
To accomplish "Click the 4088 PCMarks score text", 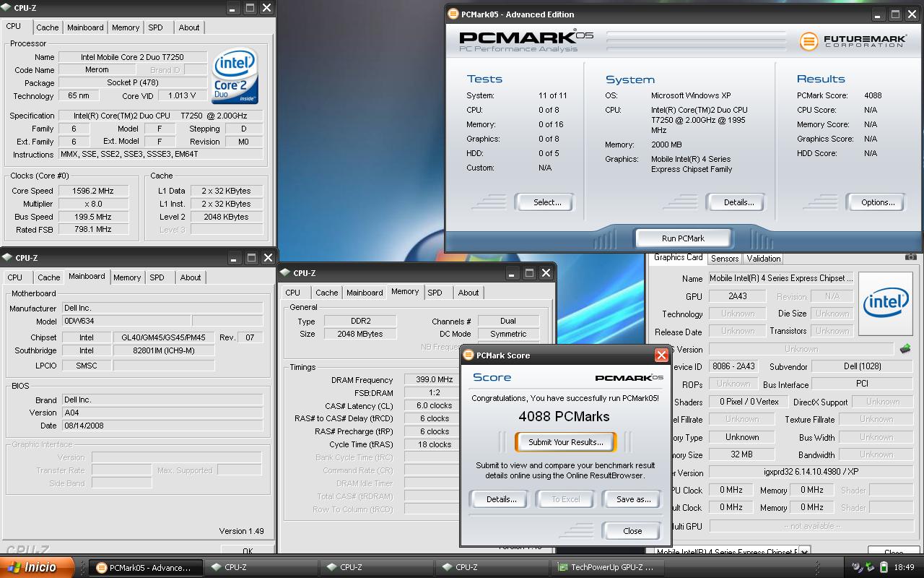I will click(564, 416).
